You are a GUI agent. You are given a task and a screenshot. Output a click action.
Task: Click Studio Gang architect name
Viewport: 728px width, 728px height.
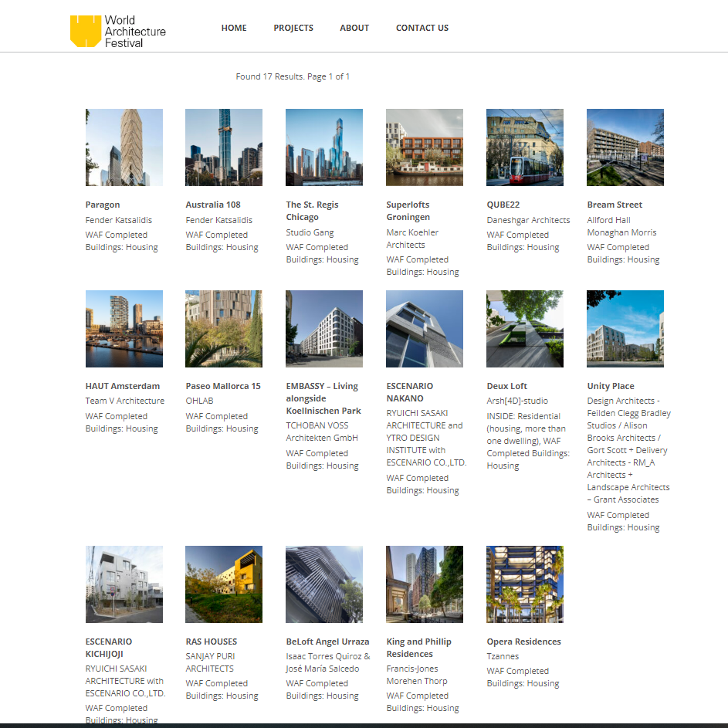coord(310,232)
